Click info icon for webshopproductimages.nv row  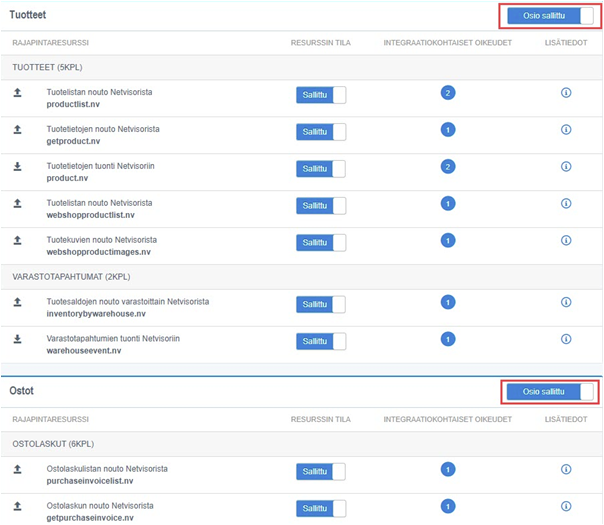coord(565,241)
